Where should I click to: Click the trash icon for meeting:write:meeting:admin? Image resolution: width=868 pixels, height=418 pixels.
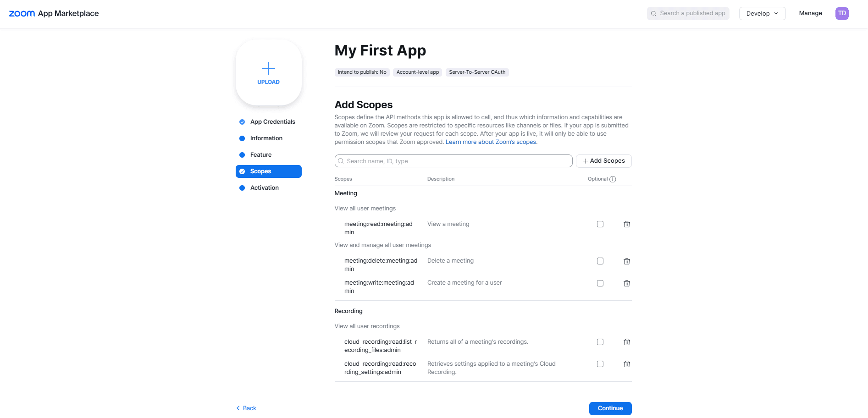click(627, 283)
